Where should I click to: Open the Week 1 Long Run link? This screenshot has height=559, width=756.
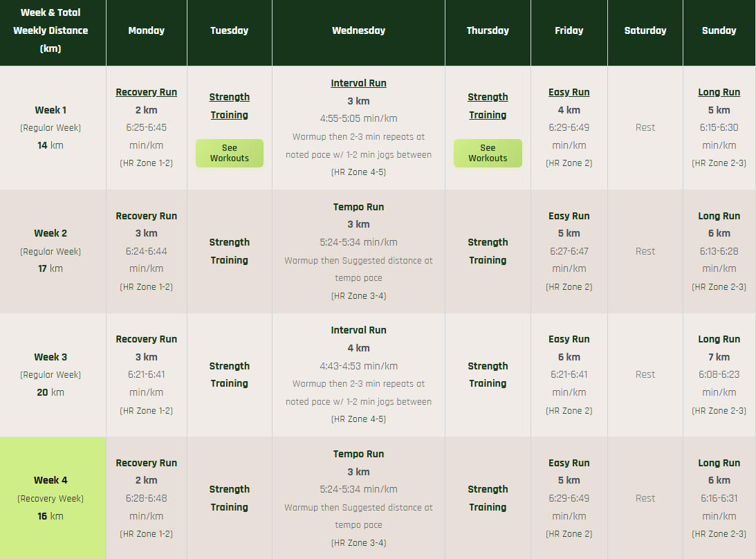(x=719, y=91)
